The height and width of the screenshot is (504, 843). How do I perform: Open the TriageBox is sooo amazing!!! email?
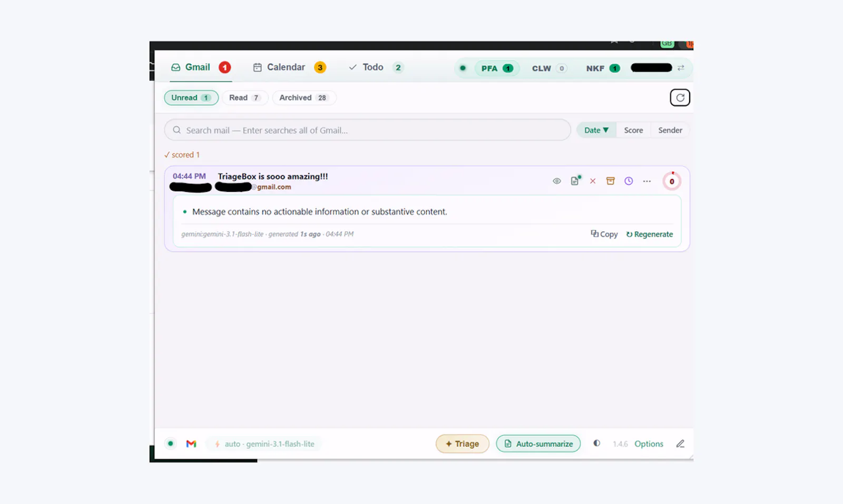click(273, 176)
